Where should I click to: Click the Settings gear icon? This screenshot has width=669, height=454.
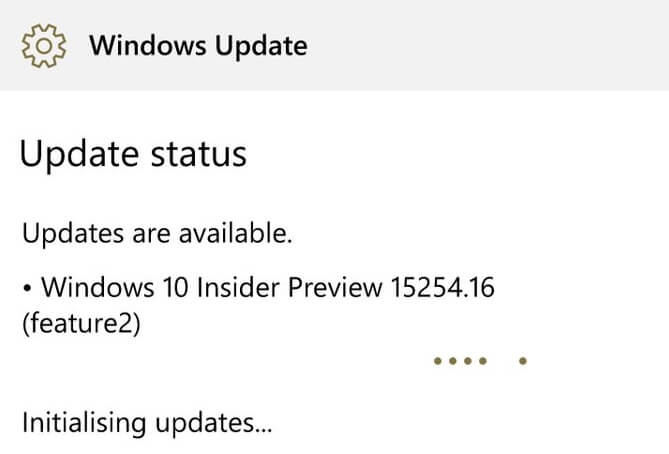click(44, 46)
